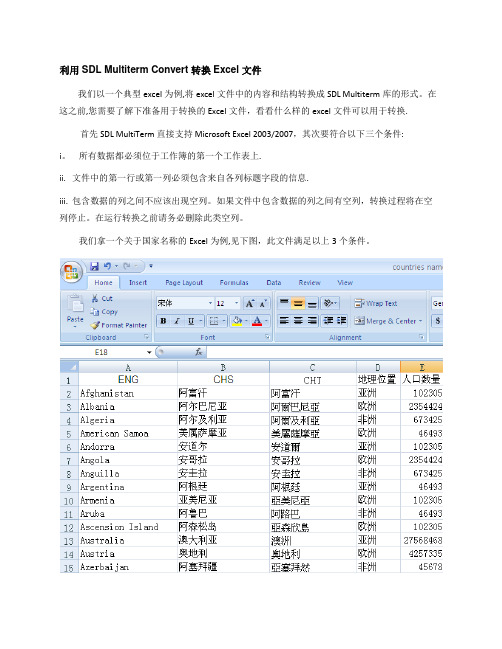
Task: Expand the Font Color palette arrow
Action: (x=267, y=321)
